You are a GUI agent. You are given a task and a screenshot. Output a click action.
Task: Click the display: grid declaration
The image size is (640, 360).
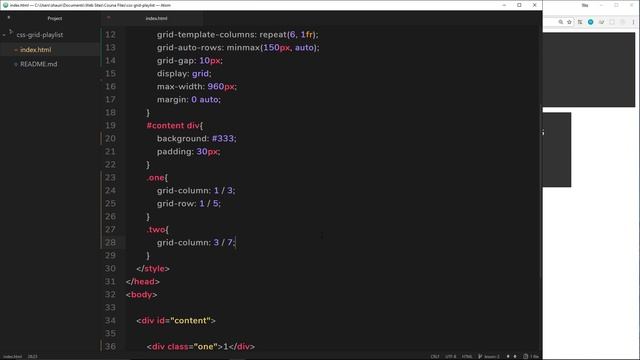[184, 74]
